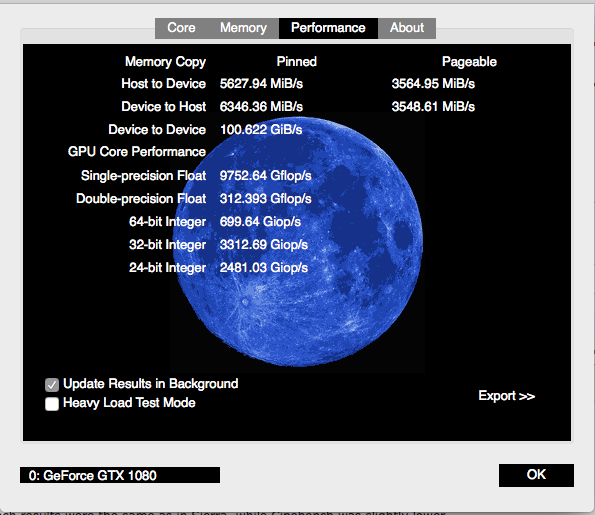Select the Performance tab
Screen dimensions: 595x515
(328, 28)
